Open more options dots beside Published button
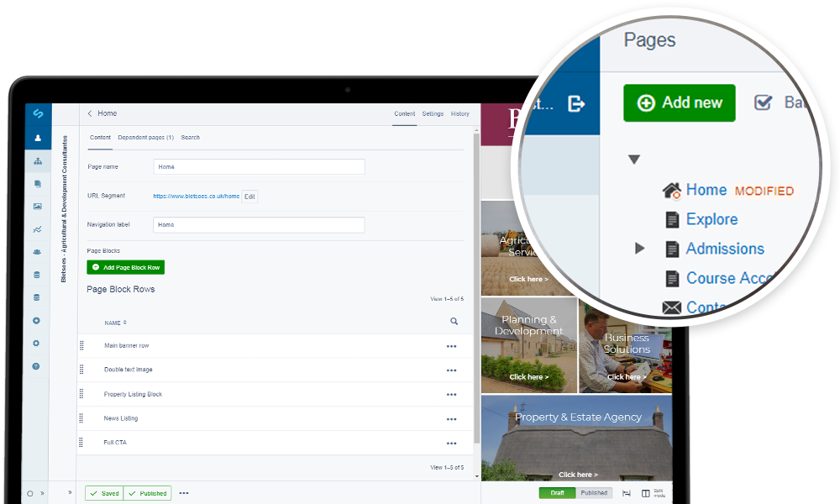The image size is (840, 504). [x=184, y=493]
